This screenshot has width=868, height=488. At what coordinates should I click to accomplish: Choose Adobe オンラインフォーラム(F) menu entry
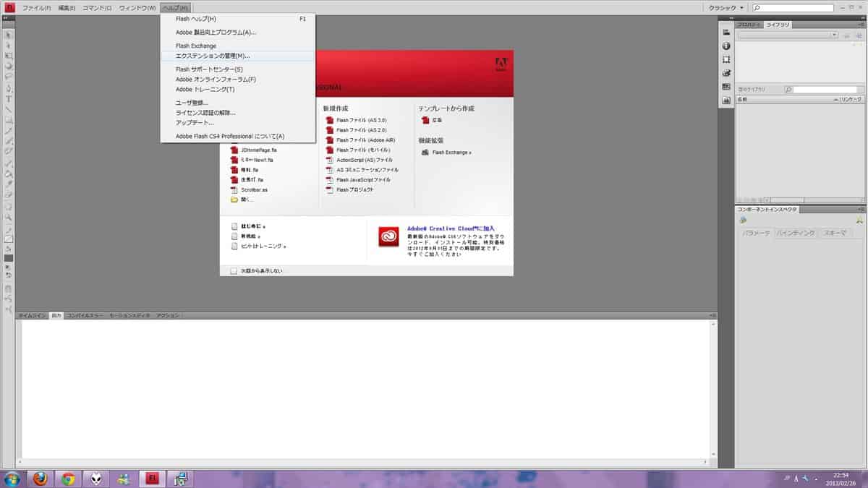(238, 80)
